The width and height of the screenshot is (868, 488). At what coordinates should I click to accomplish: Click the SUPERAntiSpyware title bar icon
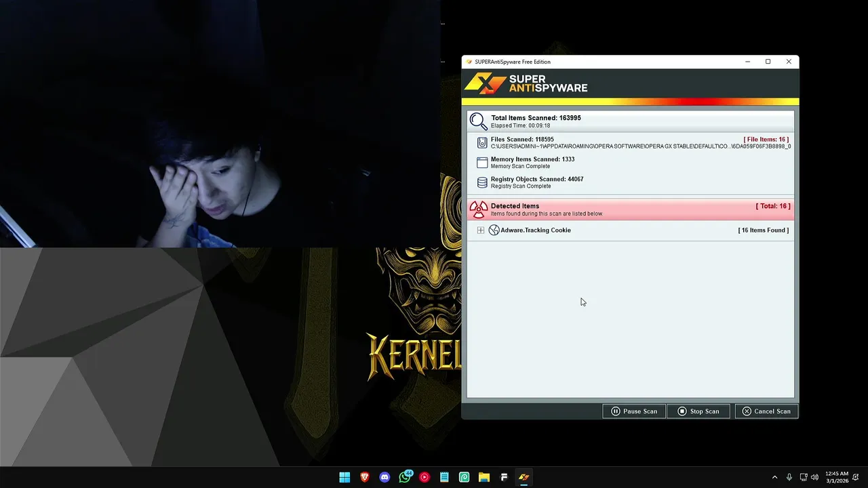469,62
